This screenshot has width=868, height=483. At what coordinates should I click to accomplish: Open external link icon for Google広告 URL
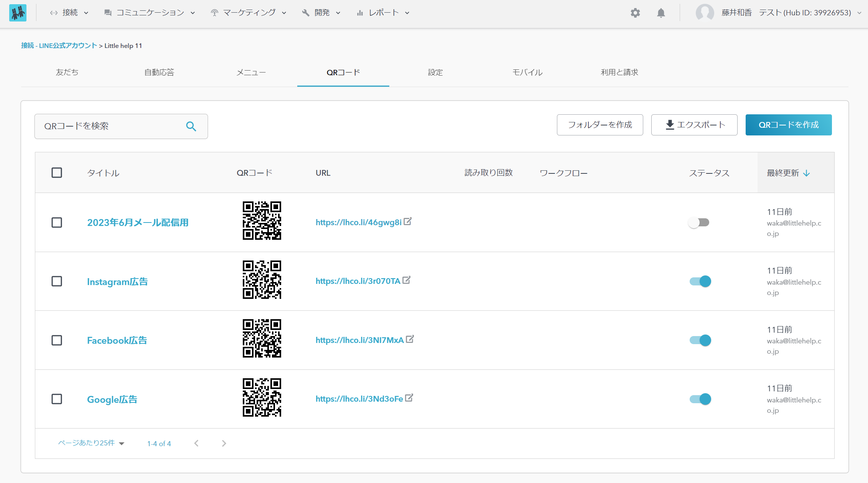tap(409, 398)
